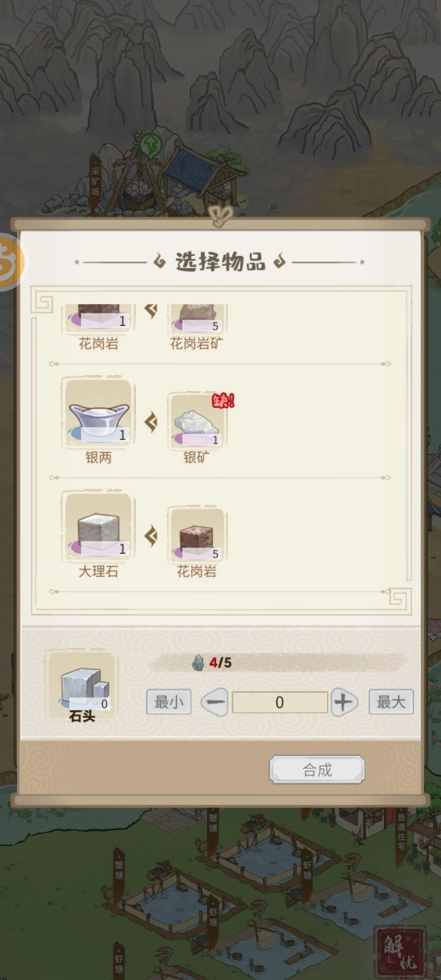Tap the green upgrade arrow above quarry
441x980 pixels.
[x=150, y=145]
